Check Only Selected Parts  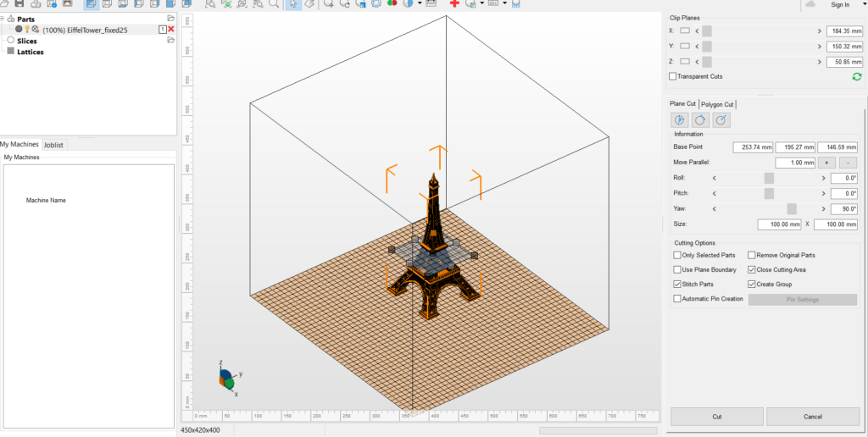tap(677, 255)
